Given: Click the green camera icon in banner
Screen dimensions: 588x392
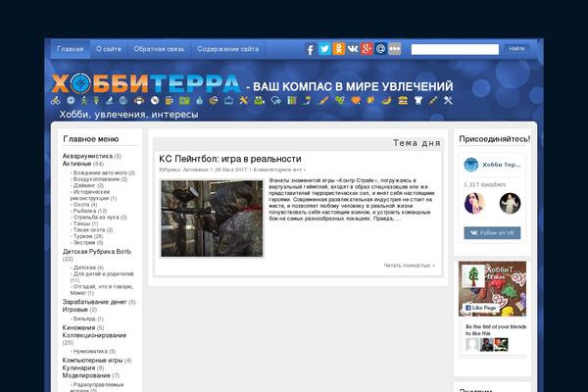Looking at the screenshot, I should (x=184, y=101).
